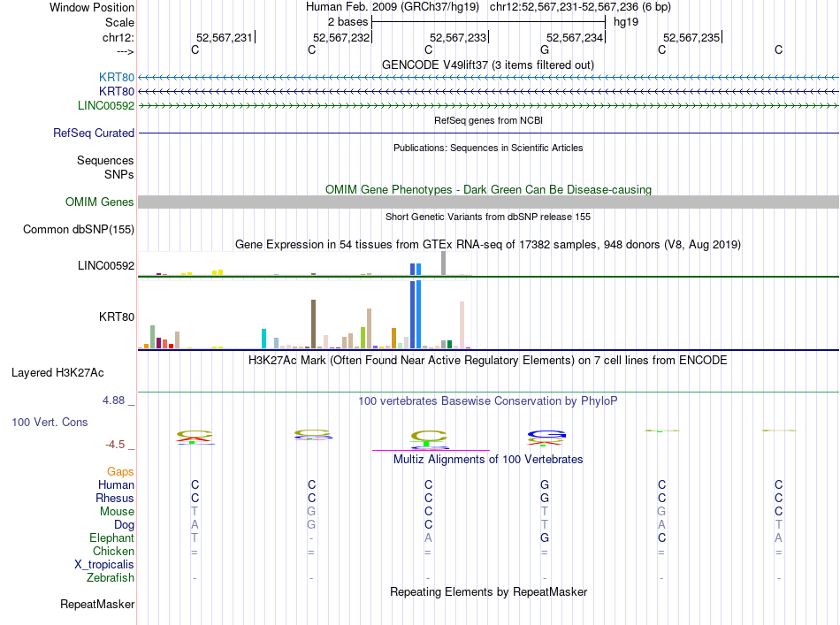
Task: Click the Rhesus species row label
Action: pyautogui.click(x=115, y=498)
